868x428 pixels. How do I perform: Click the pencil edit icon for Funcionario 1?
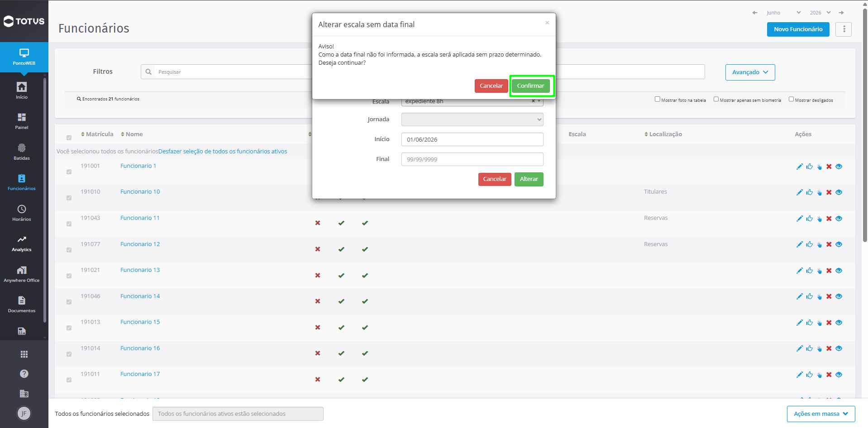(x=800, y=166)
